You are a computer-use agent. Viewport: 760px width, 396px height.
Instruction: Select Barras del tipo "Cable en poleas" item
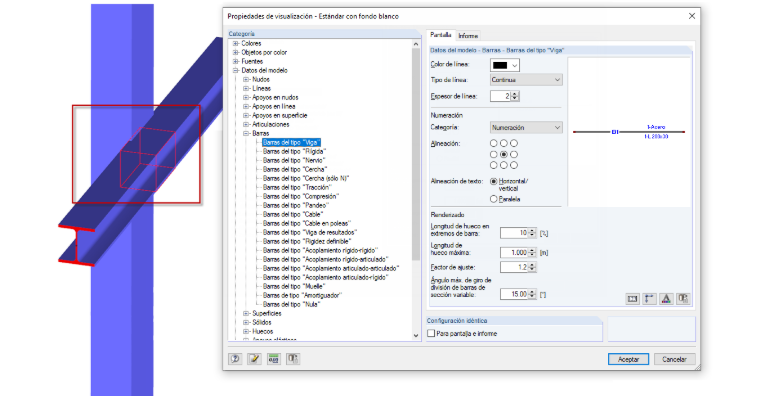click(x=307, y=223)
